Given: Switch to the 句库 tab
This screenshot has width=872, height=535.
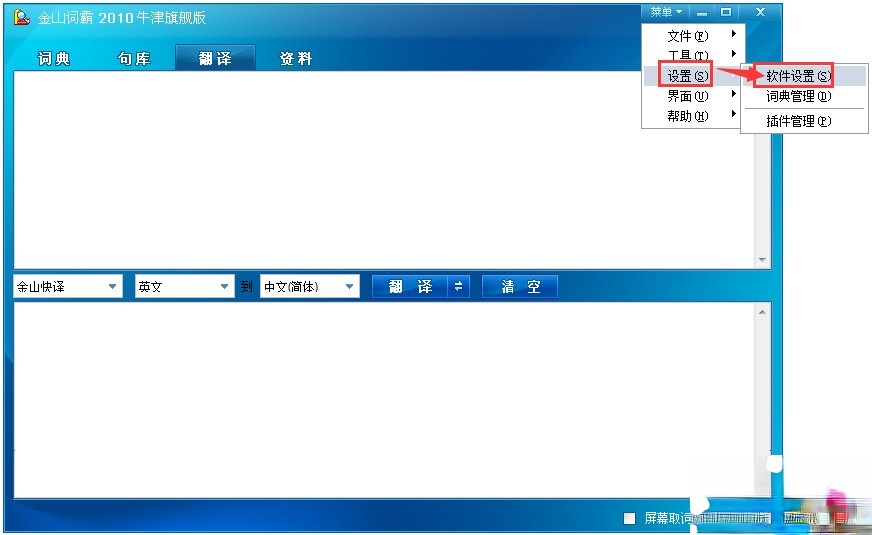Looking at the screenshot, I should [134, 58].
